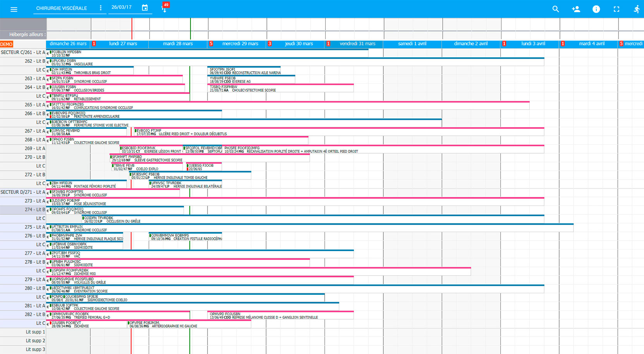Open the hamburger main menu
This screenshot has width=644, height=354.
[x=14, y=9]
